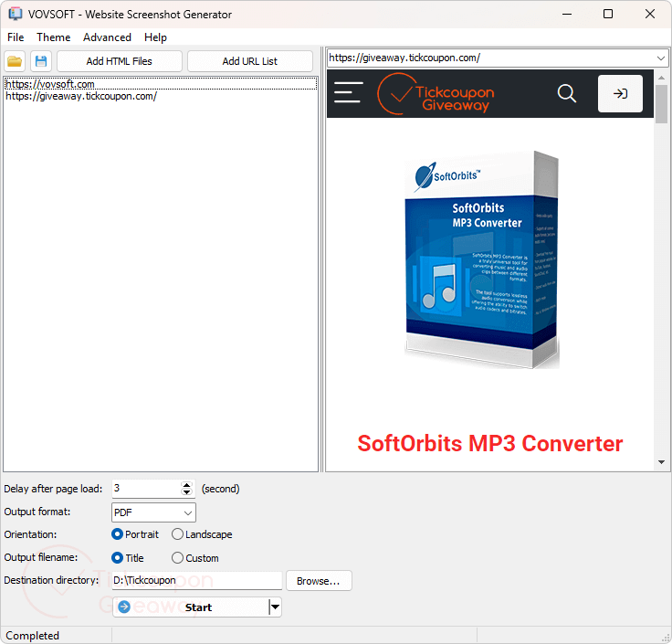Image resolution: width=672 pixels, height=644 pixels.
Task: Click the Tickcoupon Giveaway logo
Action: pyautogui.click(x=436, y=93)
